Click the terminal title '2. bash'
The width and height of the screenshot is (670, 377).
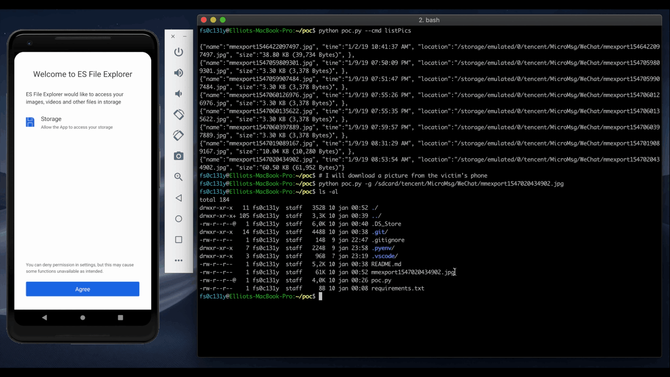point(429,20)
